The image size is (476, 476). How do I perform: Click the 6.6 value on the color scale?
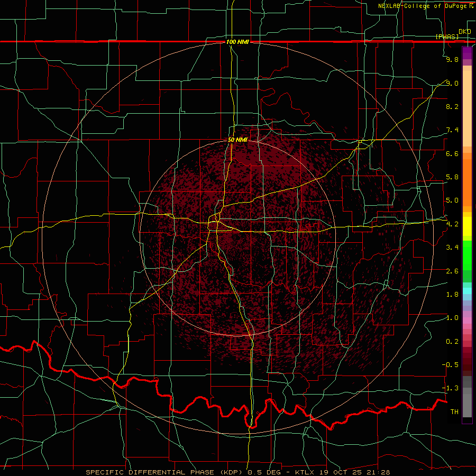(x=452, y=153)
